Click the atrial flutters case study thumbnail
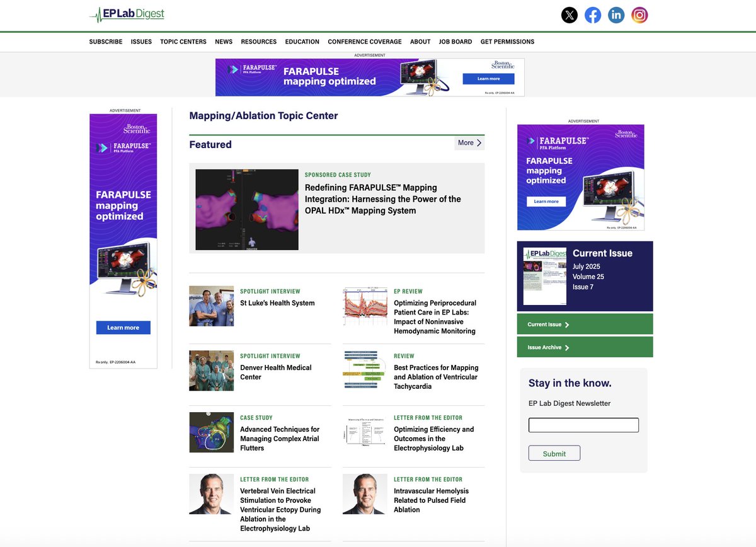This screenshot has width=756, height=547. tap(212, 432)
